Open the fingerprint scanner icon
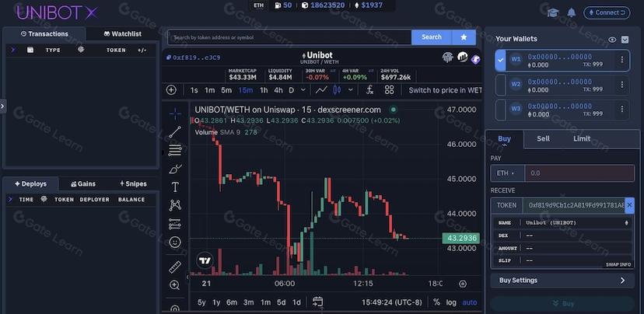This screenshot has height=314, width=644. (448, 57)
